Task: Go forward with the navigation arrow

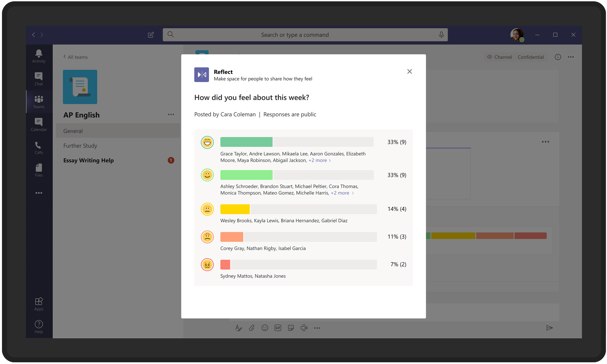Action: [42, 35]
